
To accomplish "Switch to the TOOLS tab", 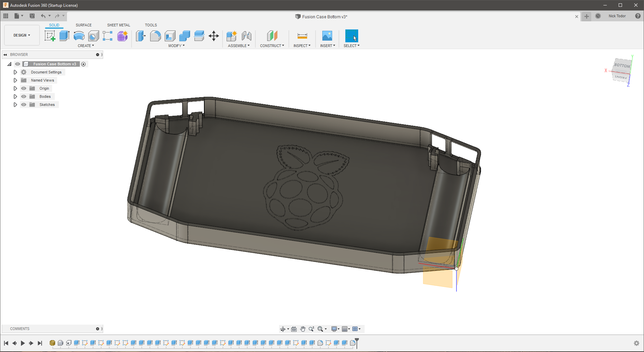I will pos(151,25).
